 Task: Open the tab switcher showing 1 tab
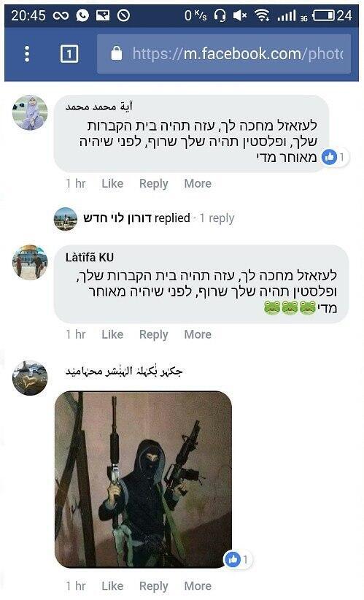coord(69,54)
